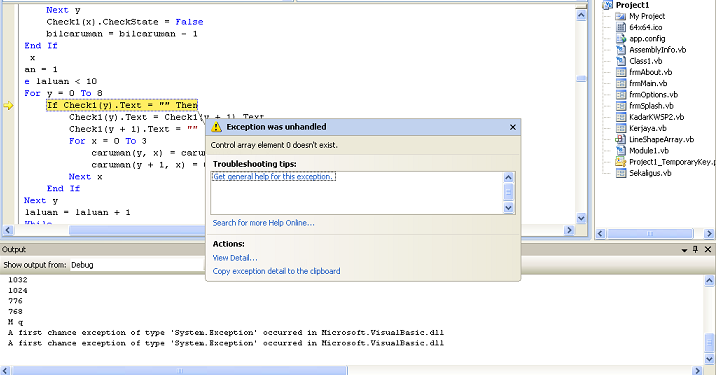The width and height of the screenshot is (717, 375).
Task: Click the code editor vertical scrollbar thumb
Action: (x=581, y=79)
